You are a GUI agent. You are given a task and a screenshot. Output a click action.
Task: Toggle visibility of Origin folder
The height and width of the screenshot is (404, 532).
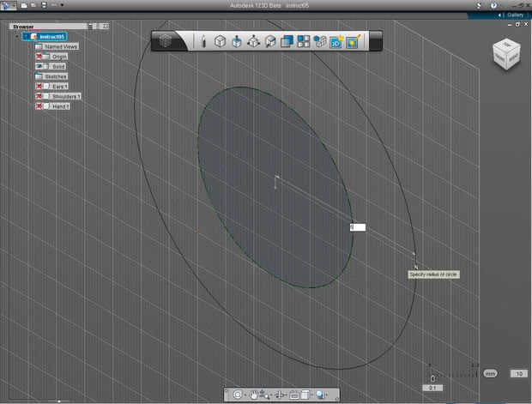[x=39, y=57]
